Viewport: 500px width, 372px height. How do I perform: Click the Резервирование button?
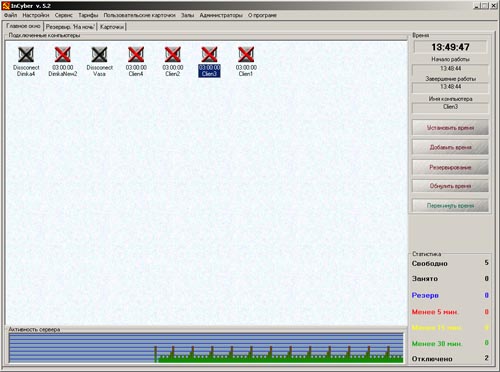(x=450, y=167)
